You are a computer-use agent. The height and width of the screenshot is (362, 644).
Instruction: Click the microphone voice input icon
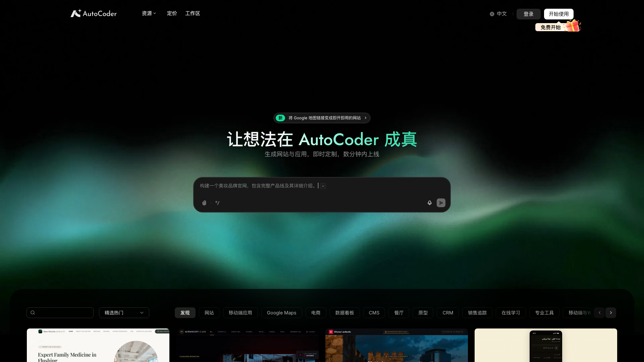point(430,203)
